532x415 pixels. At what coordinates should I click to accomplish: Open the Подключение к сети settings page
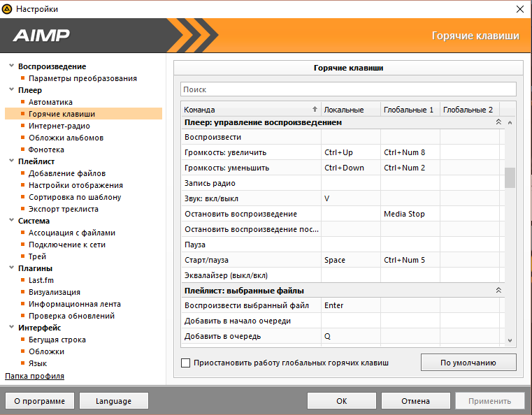[x=67, y=245]
